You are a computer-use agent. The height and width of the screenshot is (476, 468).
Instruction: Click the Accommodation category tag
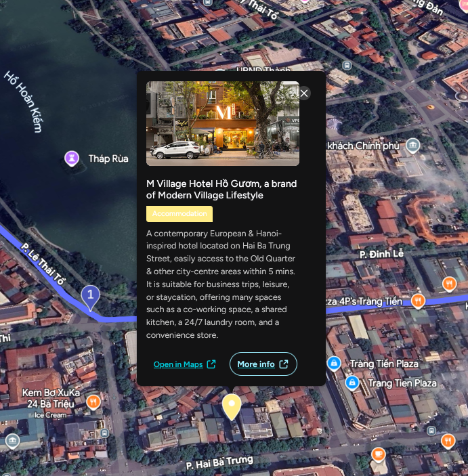(x=179, y=214)
